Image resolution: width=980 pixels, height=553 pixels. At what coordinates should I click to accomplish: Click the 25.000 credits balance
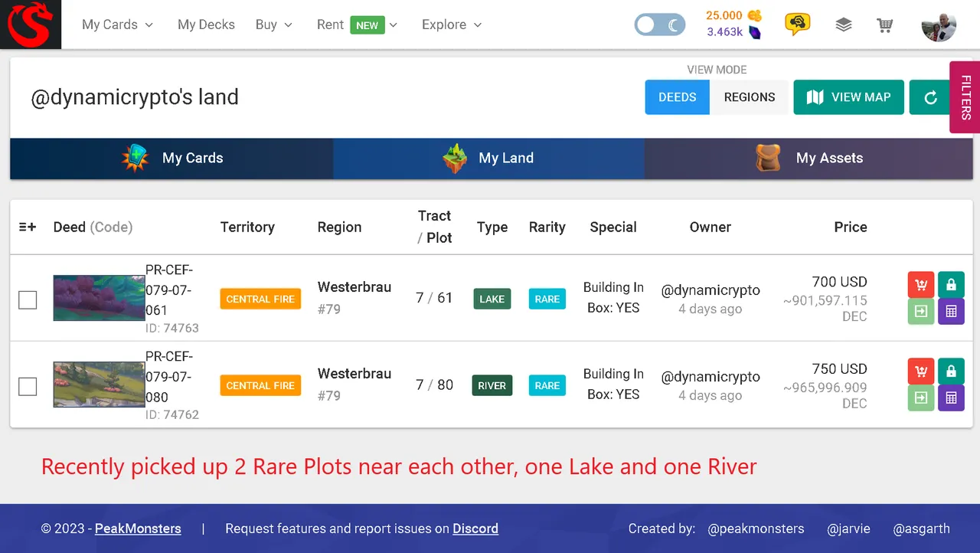tap(724, 15)
